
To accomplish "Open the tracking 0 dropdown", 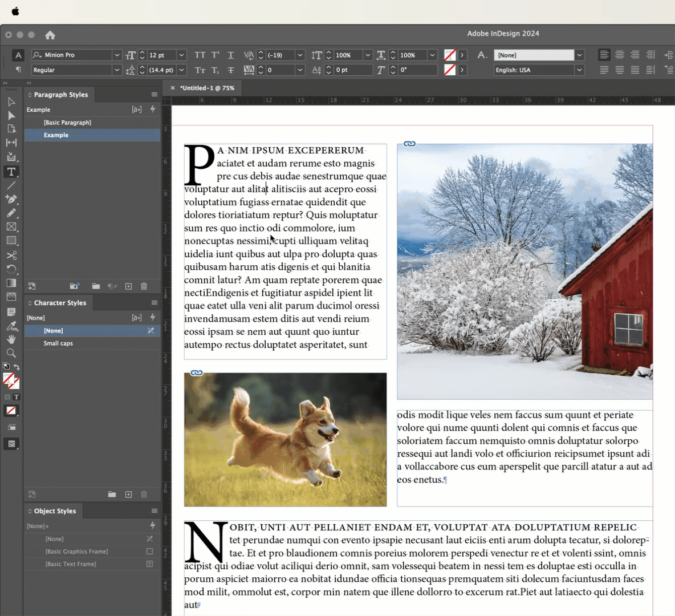I will pyautogui.click(x=300, y=70).
